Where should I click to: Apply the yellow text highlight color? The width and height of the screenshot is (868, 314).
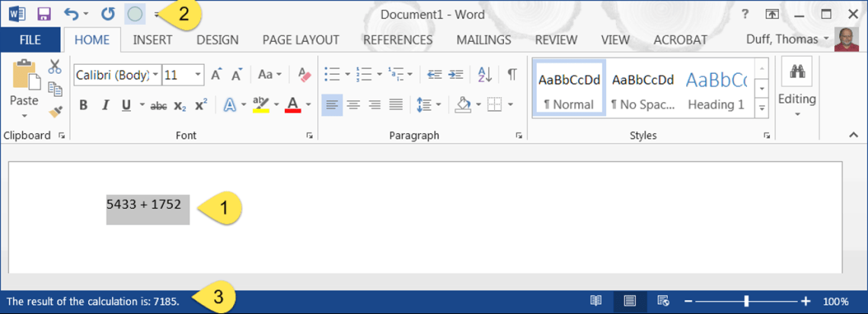[x=260, y=105]
